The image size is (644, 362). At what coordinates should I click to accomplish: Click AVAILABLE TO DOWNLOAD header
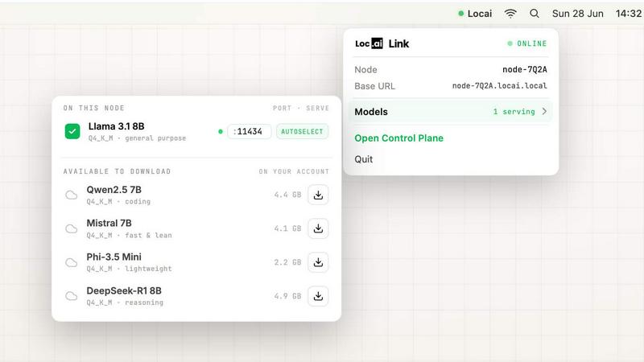tap(117, 171)
